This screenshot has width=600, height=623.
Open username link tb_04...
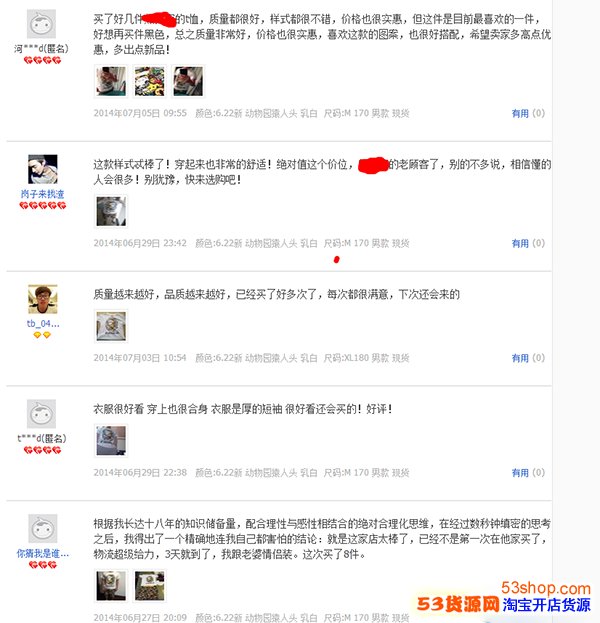point(43,324)
